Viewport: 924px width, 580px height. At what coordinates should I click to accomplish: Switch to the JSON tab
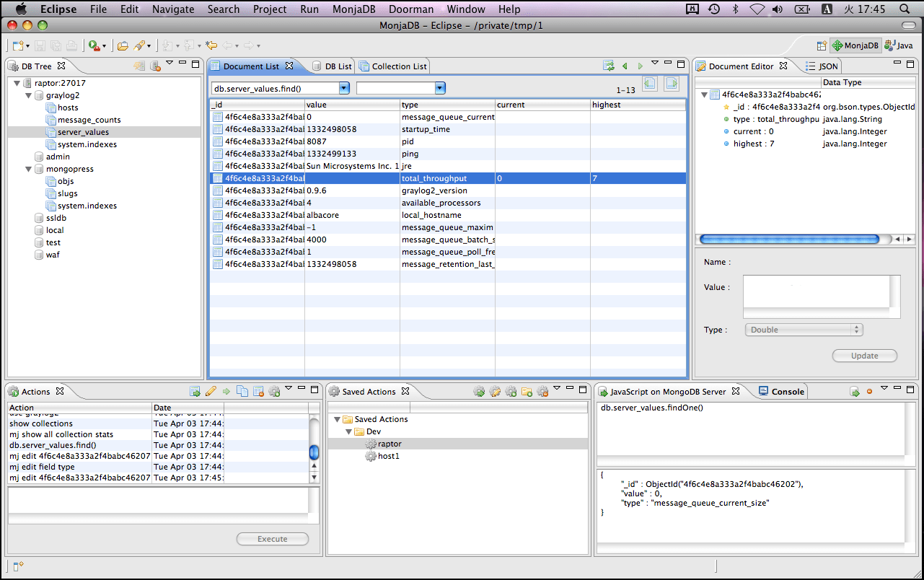[822, 66]
